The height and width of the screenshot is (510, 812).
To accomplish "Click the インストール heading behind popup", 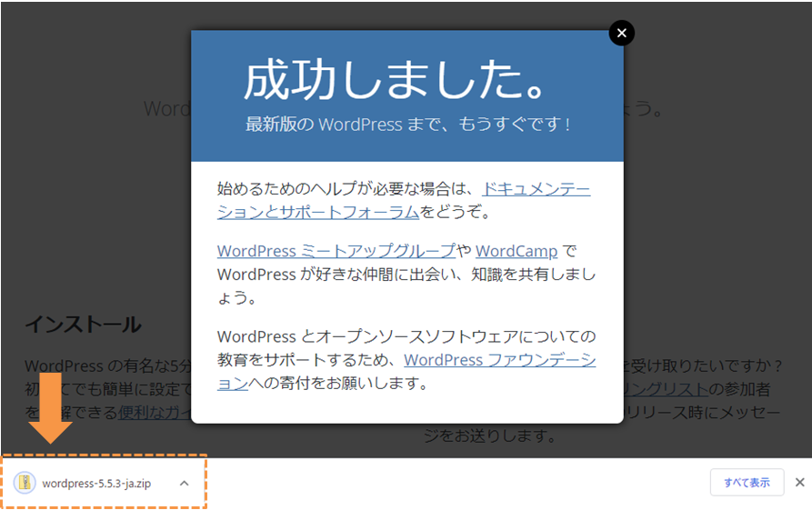I will click(84, 325).
